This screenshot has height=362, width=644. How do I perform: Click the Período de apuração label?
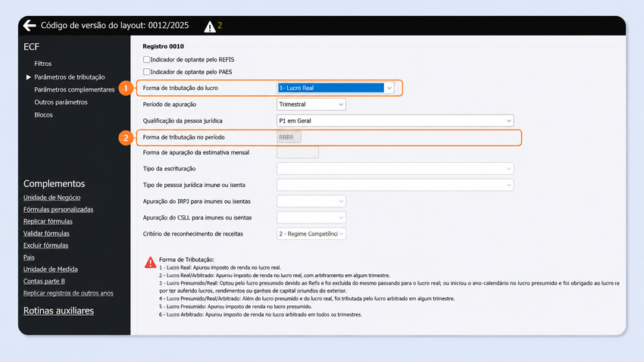click(x=170, y=105)
